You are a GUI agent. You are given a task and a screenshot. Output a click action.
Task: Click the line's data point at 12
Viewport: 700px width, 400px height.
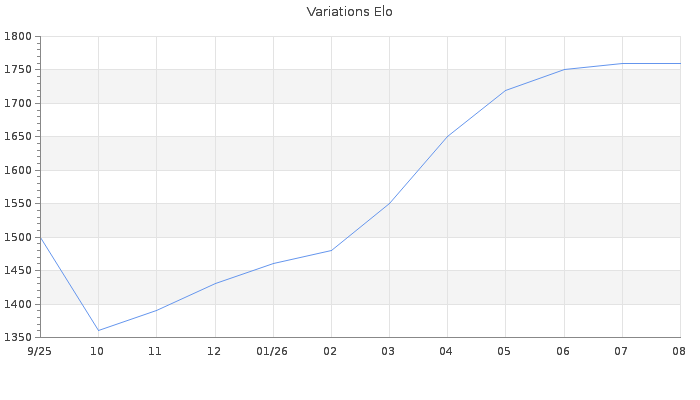(x=215, y=283)
